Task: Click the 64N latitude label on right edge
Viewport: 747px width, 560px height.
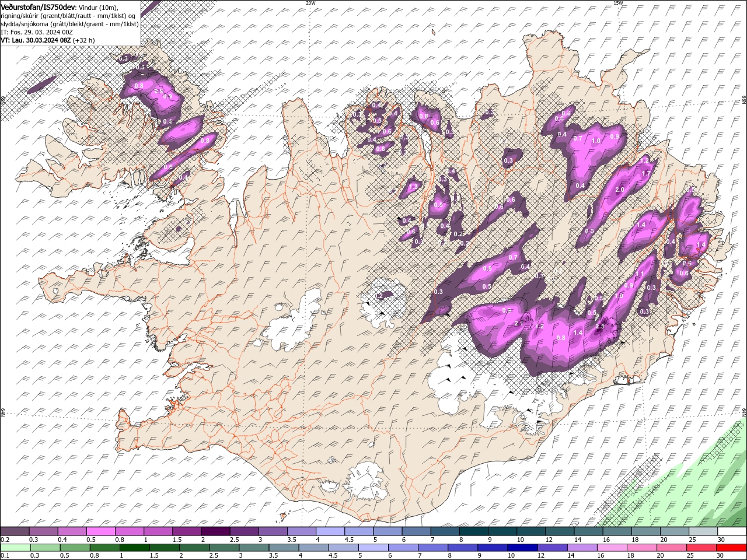Action: [x=744, y=413]
